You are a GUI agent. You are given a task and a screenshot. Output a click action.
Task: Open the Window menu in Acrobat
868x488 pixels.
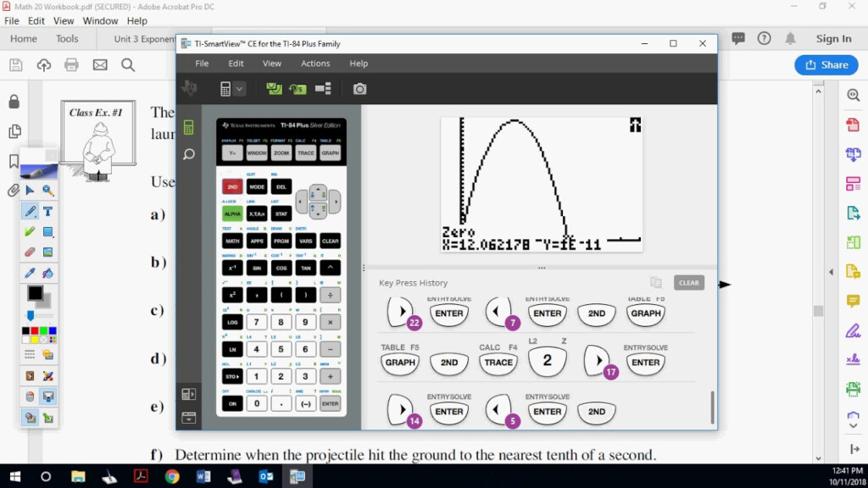point(100,21)
